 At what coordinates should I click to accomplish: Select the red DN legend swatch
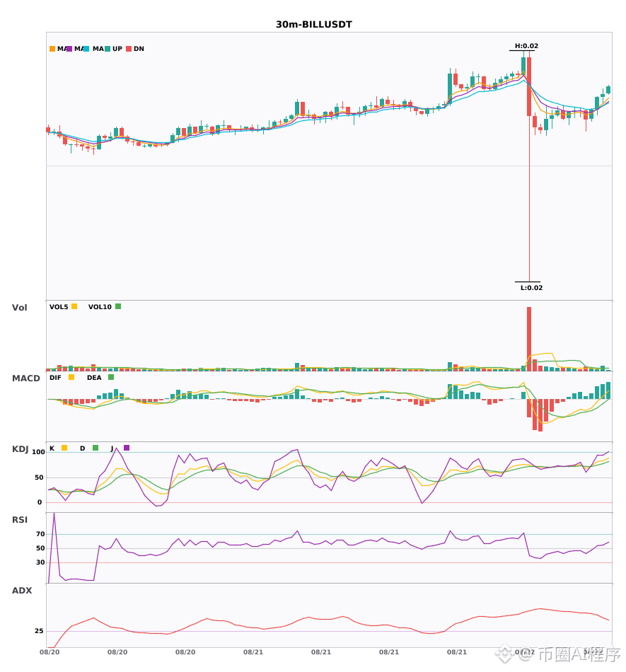click(129, 49)
